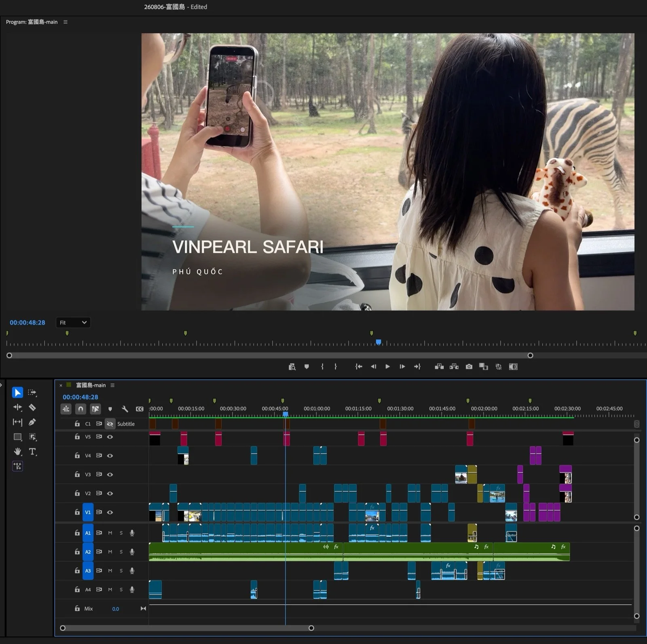Screen dimensions: 647x644
Task: Play the program sequence
Action: pyautogui.click(x=387, y=367)
